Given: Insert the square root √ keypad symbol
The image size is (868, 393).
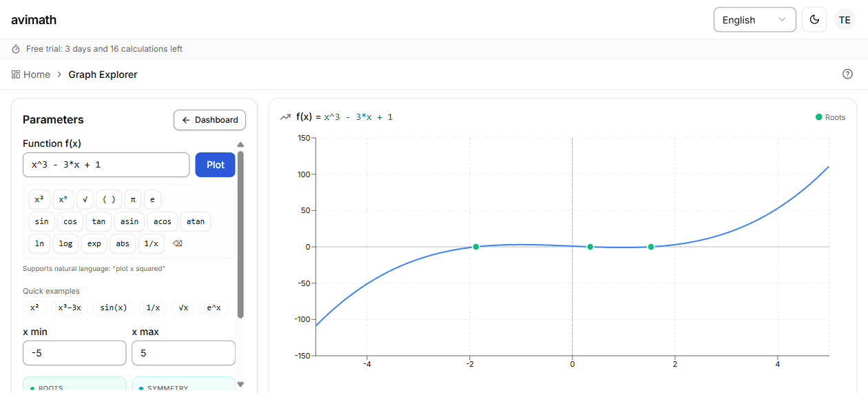Looking at the screenshot, I should (85, 199).
